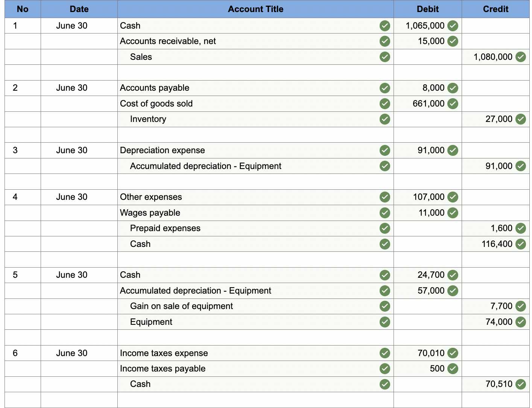Click the checkmark next to Cash credit 70,510

[521, 384]
